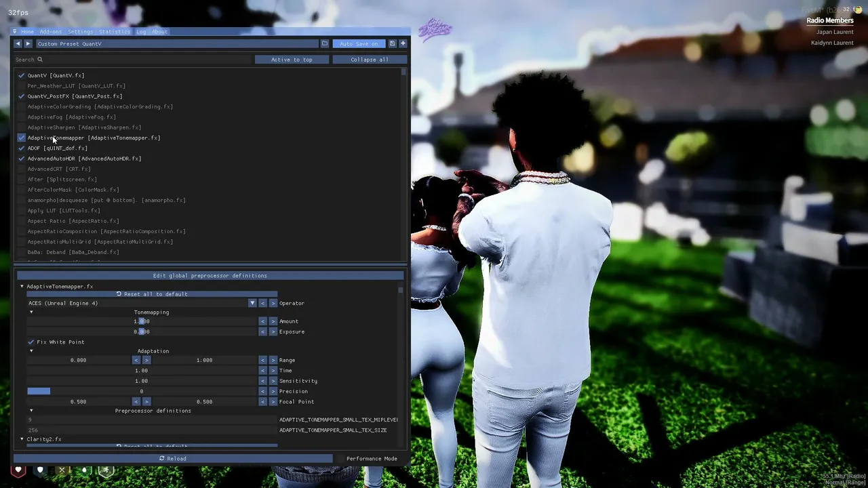Add a new preset with plus icon
Screen dimensions: 868x488
coord(403,43)
